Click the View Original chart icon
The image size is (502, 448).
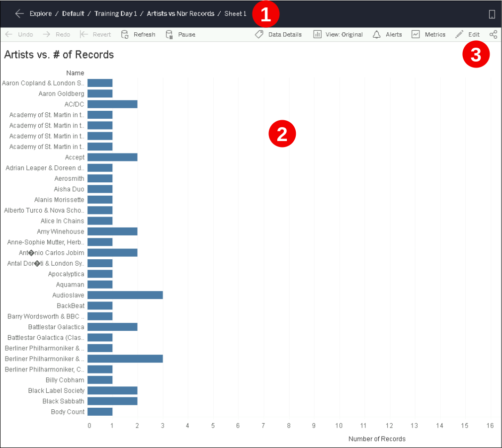tap(317, 34)
